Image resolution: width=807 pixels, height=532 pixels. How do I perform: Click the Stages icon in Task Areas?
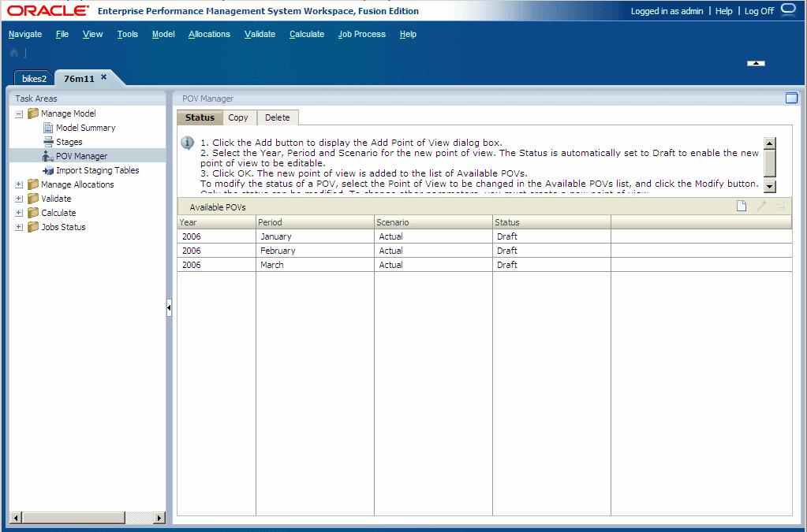point(49,141)
